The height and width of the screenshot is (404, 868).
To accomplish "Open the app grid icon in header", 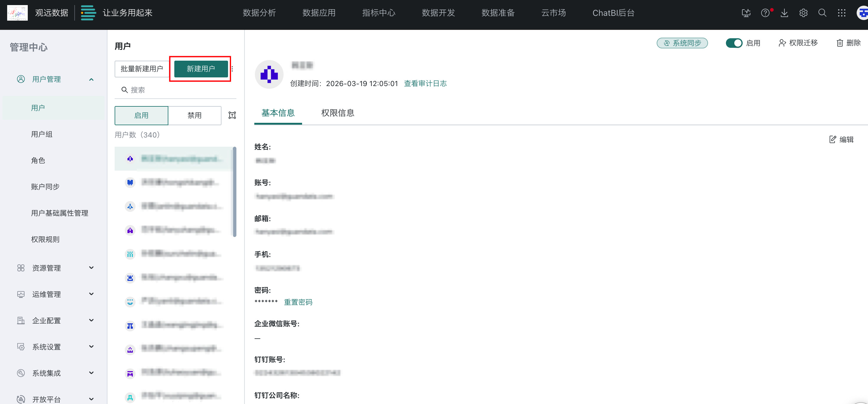I will [841, 13].
